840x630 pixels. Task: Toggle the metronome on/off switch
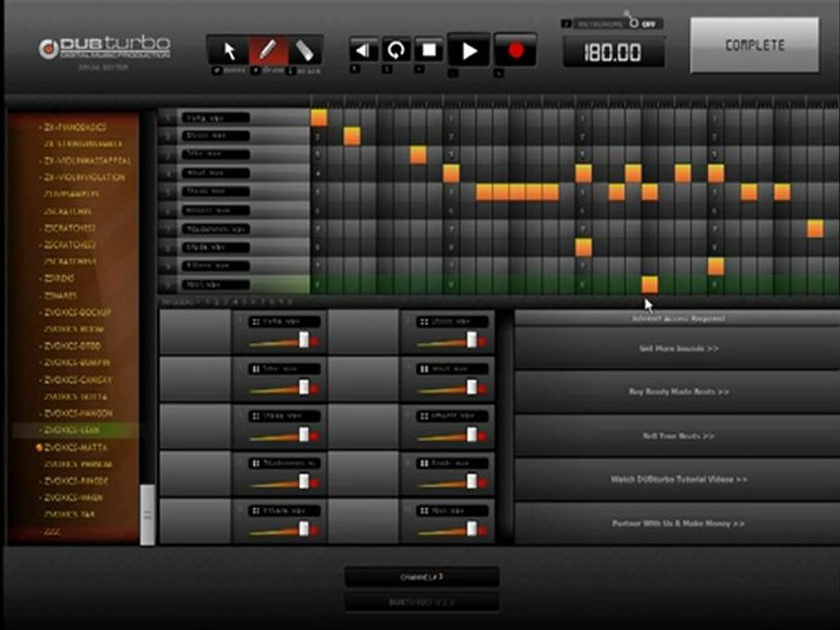pyautogui.click(x=634, y=23)
